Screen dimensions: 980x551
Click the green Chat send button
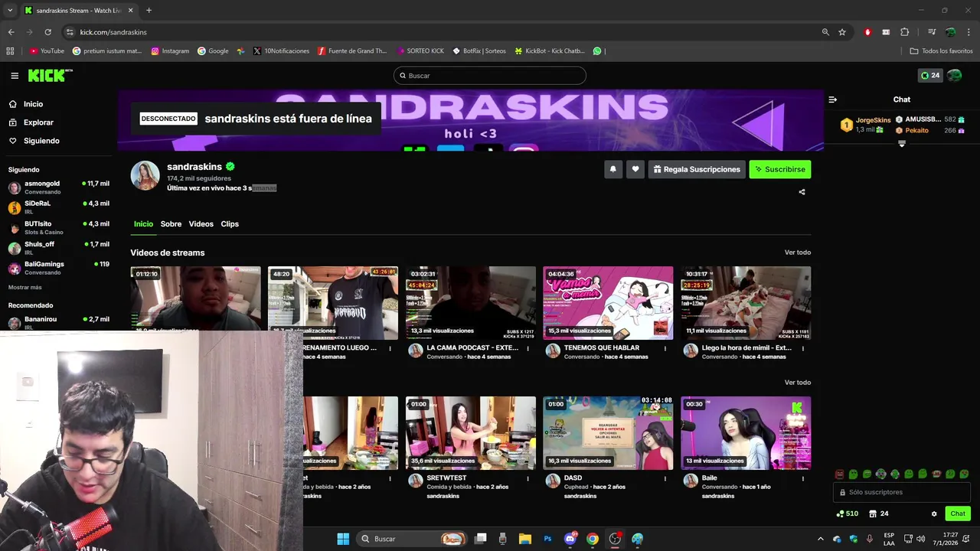958,514
